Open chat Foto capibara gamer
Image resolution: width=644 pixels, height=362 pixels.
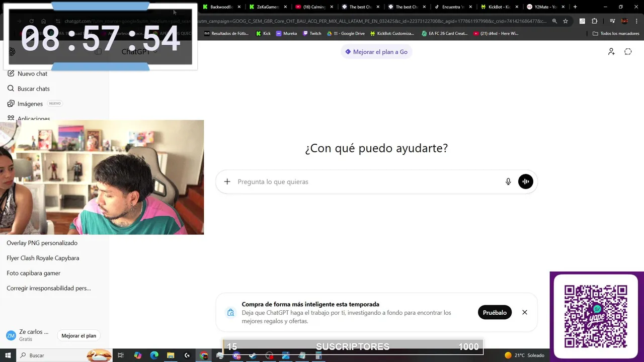click(34, 273)
